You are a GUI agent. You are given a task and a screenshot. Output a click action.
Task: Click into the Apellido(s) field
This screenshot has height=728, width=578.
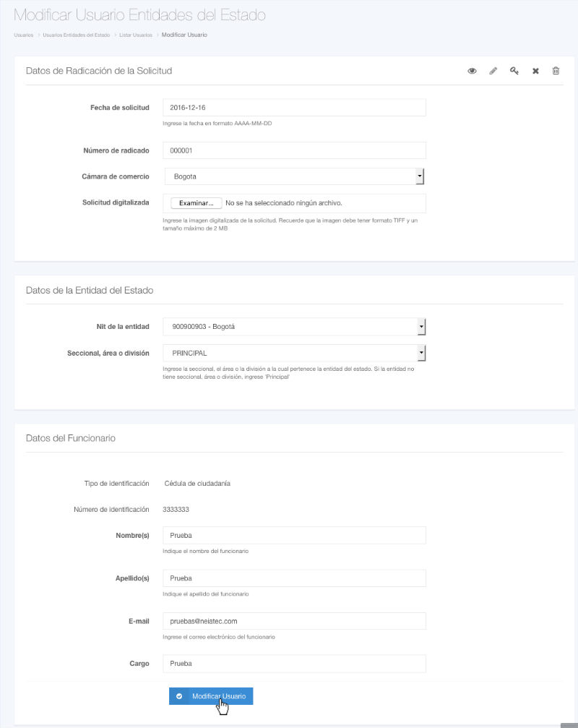click(294, 578)
